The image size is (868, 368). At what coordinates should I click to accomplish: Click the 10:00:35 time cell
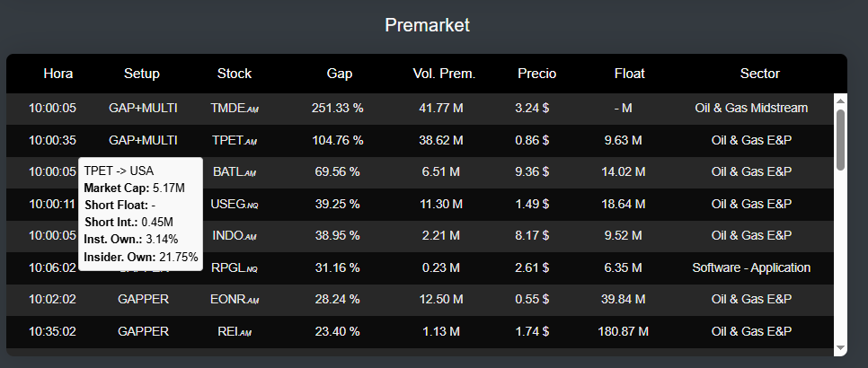pos(53,140)
